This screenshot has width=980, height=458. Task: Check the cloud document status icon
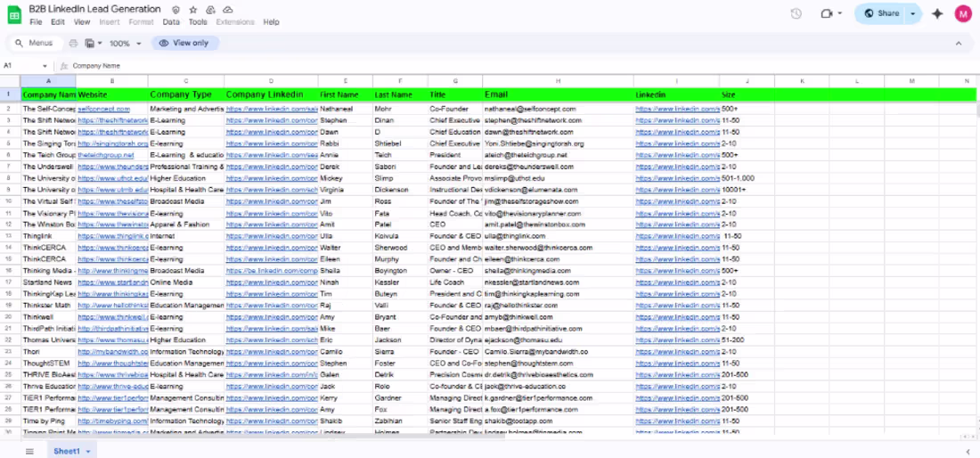point(227,10)
